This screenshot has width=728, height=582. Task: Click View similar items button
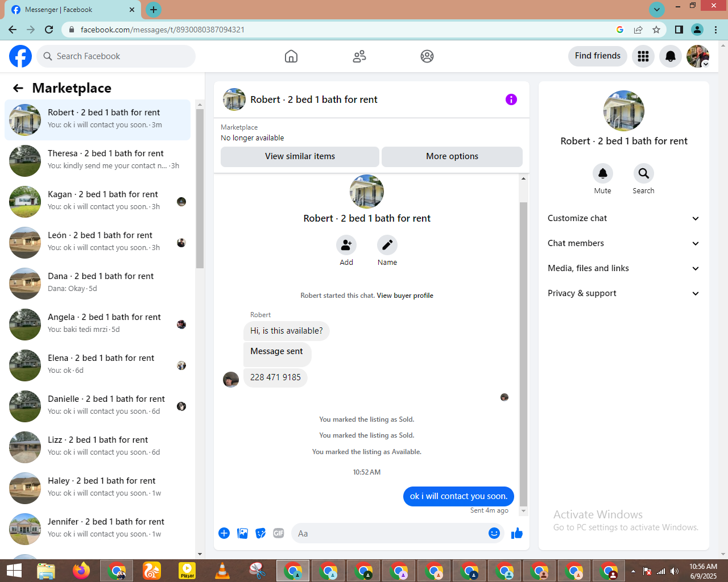pos(300,156)
